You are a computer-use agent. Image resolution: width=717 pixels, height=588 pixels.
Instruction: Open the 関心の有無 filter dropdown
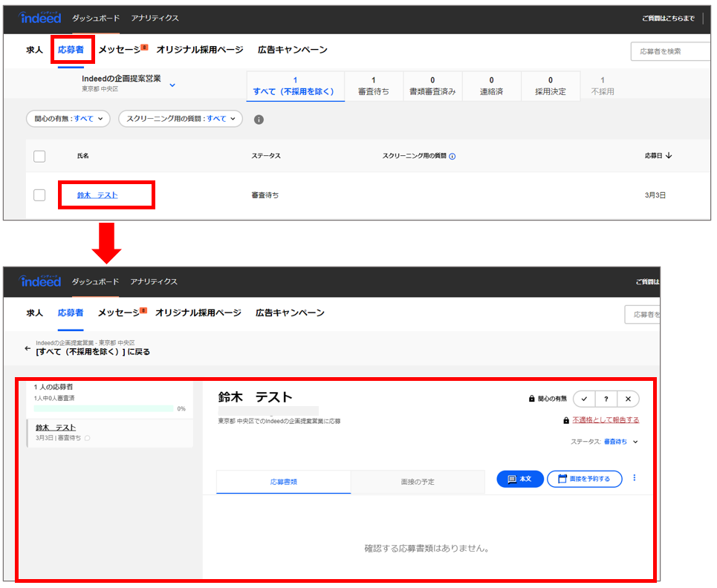click(x=68, y=119)
